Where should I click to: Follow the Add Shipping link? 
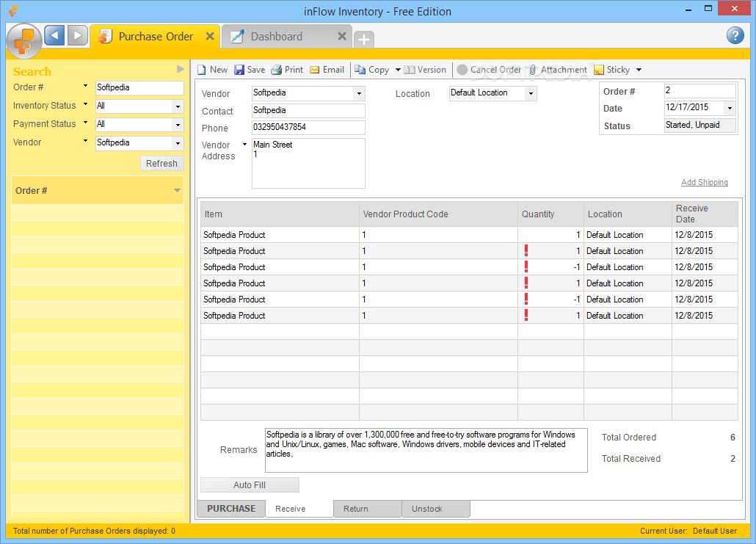[705, 182]
